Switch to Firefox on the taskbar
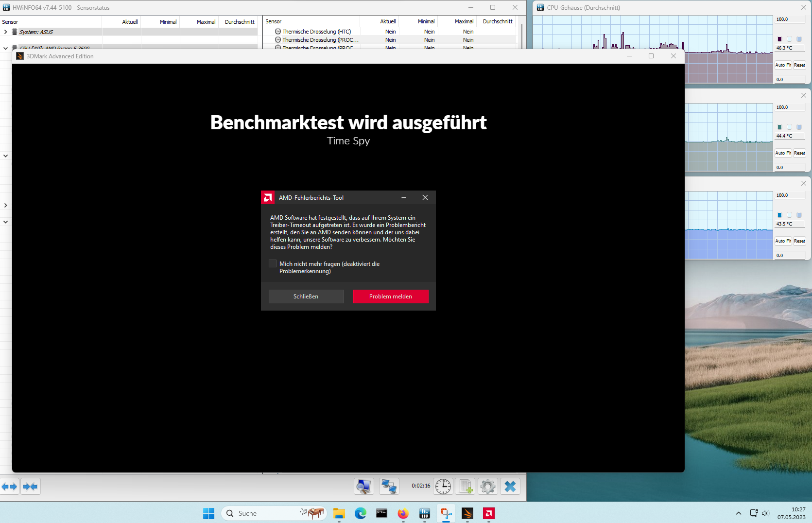This screenshot has width=812, height=523. point(403,513)
